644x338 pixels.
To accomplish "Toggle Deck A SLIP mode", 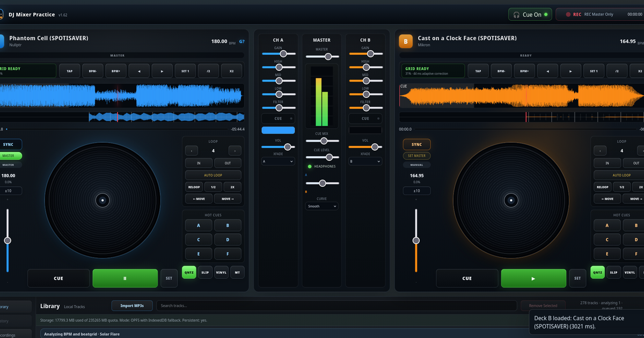I will 205,272.
